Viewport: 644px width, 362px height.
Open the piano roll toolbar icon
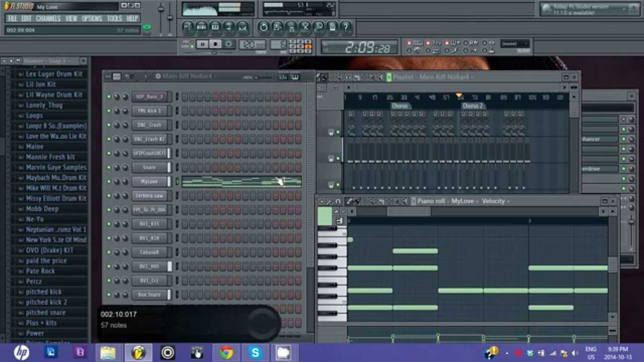[x=215, y=27]
